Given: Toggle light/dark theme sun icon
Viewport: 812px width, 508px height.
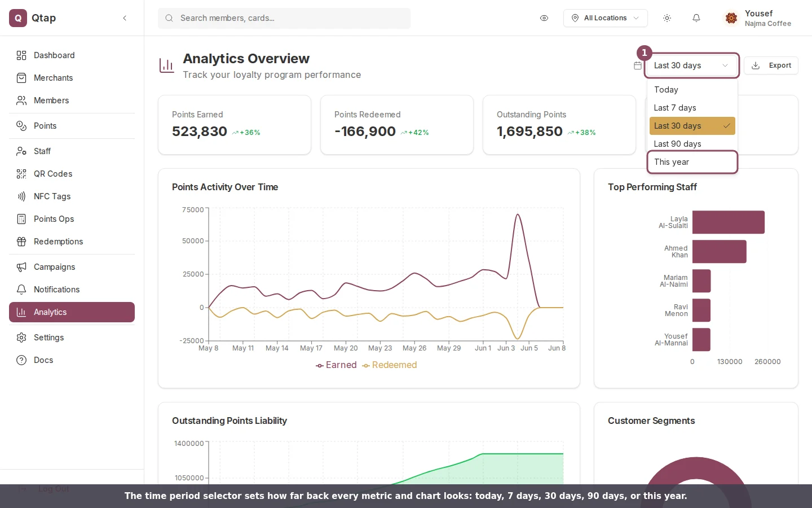Looking at the screenshot, I should tap(667, 18).
